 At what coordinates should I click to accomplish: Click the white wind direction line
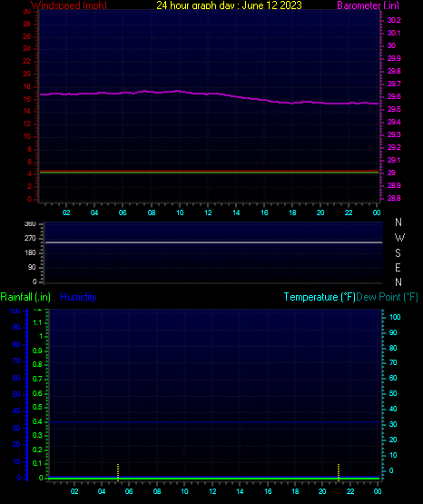[x=213, y=242]
